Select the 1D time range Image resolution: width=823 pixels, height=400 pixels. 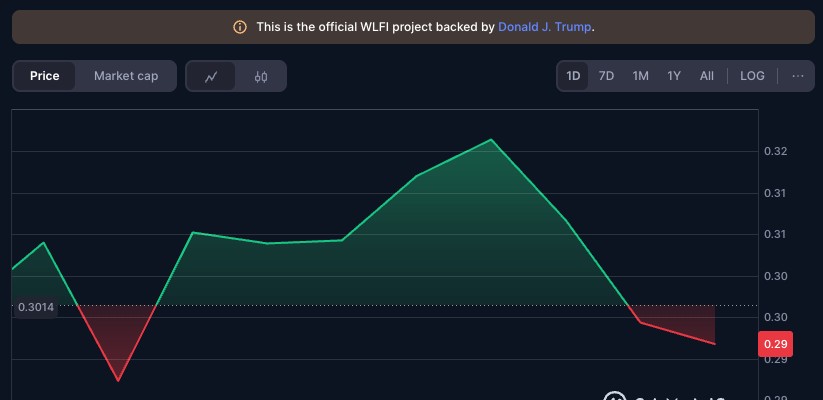(x=573, y=76)
